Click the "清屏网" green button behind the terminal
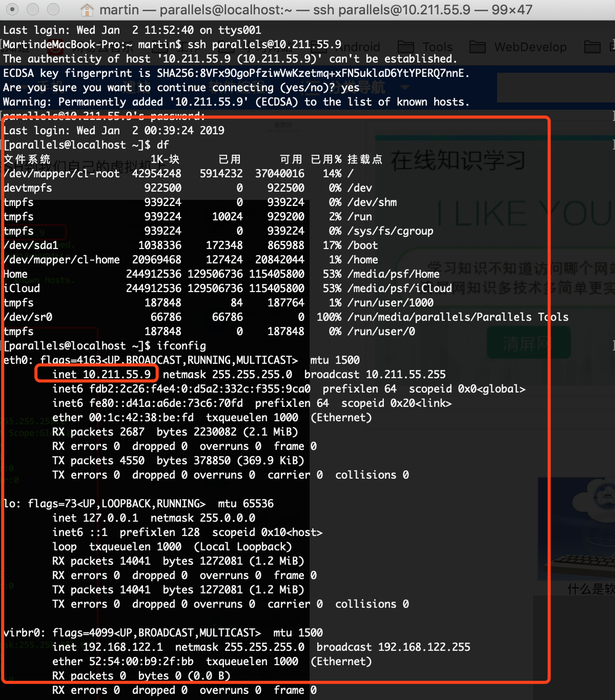Image resolution: width=615 pixels, height=700 pixels. pos(528,343)
